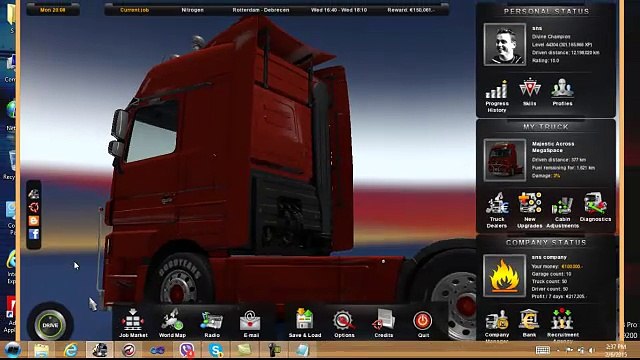Open the Radio player
The image size is (640, 360).
pos(212,323)
